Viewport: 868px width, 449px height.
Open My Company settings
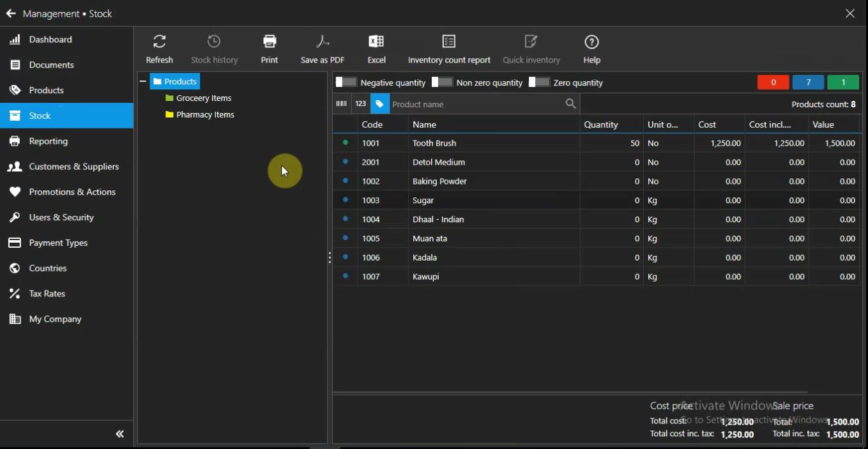click(x=67, y=319)
